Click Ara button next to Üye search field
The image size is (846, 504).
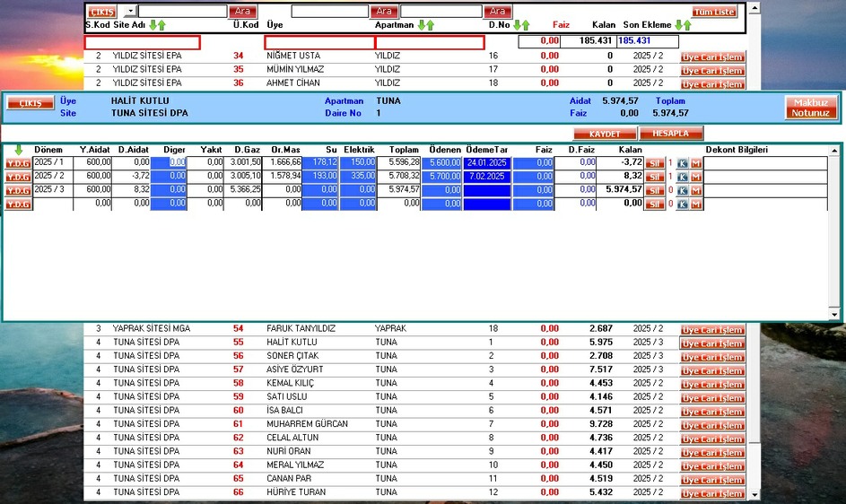tap(383, 12)
